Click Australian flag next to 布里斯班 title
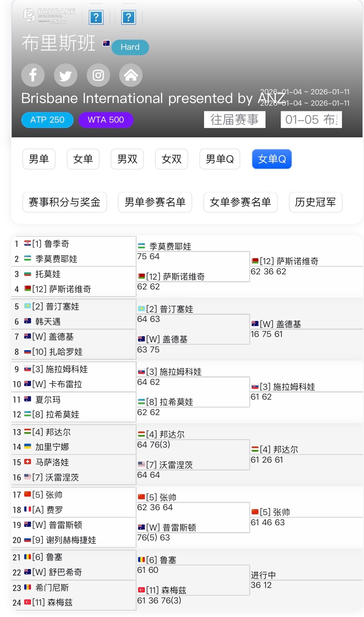The image size is (364, 617). [x=106, y=43]
